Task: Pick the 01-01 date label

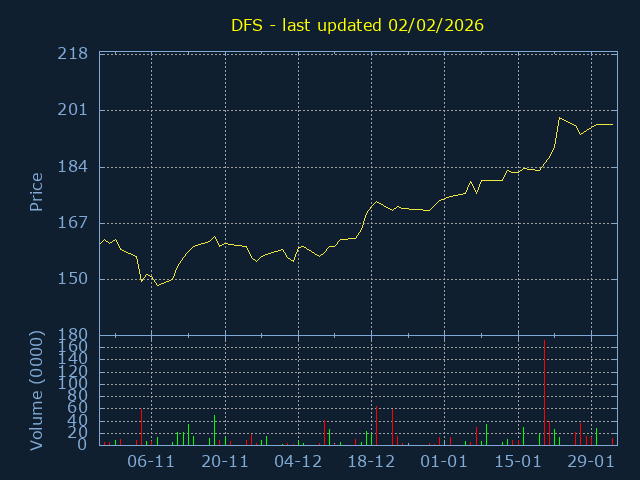Action: click(444, 462)
